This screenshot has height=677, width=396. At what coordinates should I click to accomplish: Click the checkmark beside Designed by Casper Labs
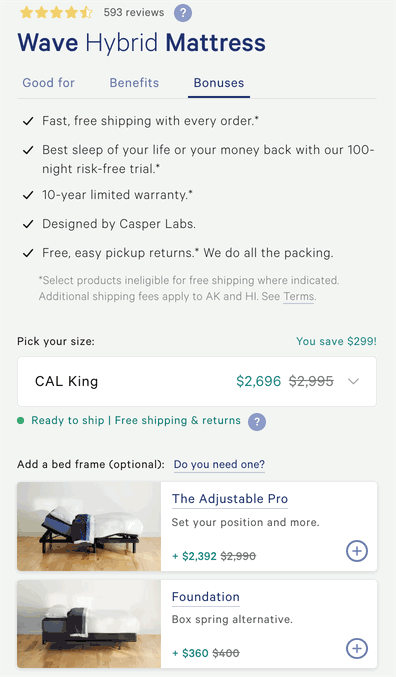pos(28,224)
